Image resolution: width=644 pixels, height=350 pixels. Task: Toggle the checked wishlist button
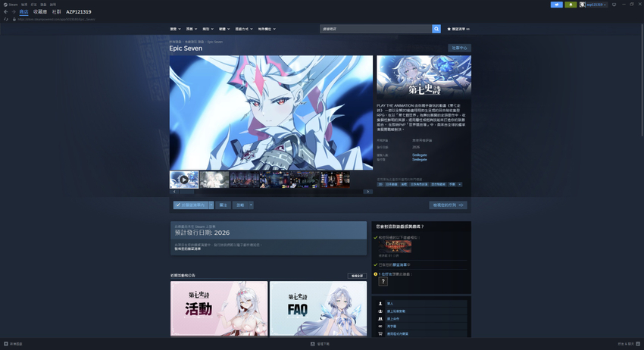(x=191, y=205)
